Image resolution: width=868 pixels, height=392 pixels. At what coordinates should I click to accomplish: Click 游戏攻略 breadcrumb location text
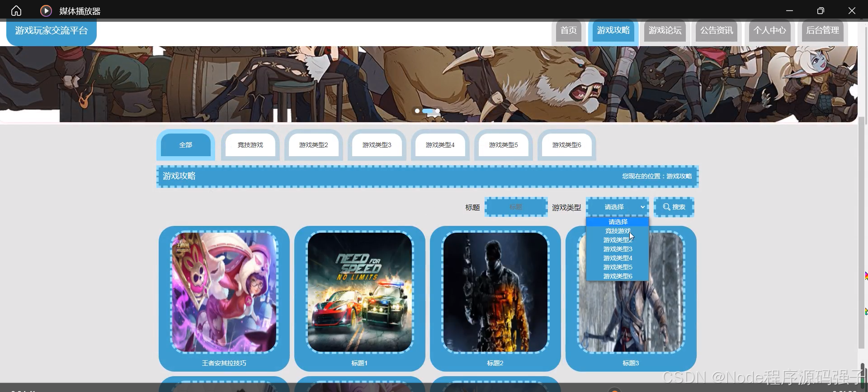[679, 176]
